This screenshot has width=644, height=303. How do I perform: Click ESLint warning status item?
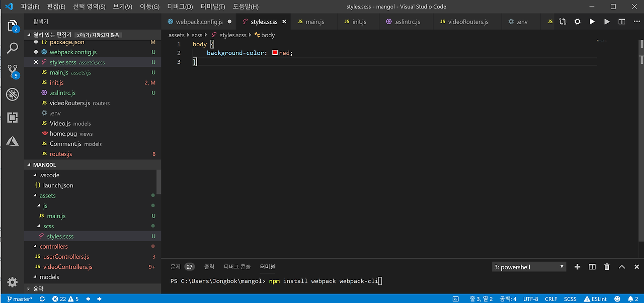(x=595, y=299)
